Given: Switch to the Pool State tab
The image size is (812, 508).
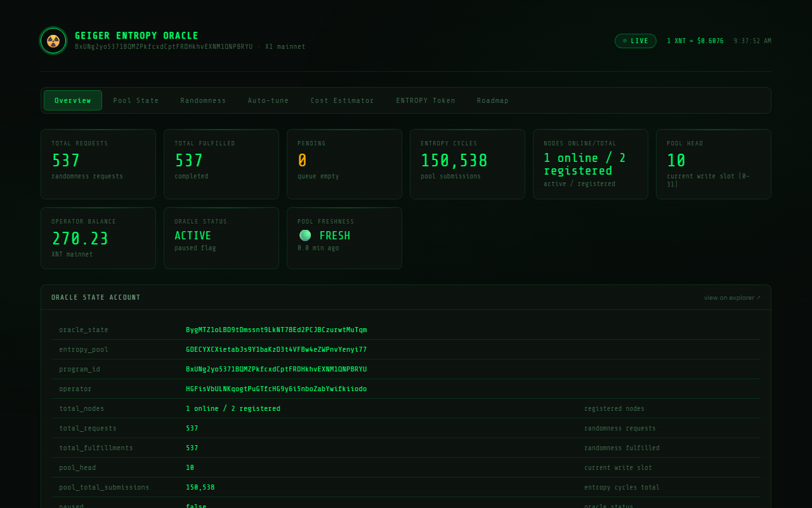Looking at the screenshot, I should (136, 100).
